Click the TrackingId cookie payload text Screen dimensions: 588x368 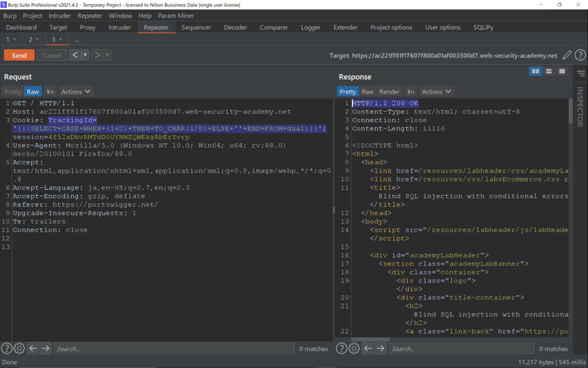tap(170, 129)
